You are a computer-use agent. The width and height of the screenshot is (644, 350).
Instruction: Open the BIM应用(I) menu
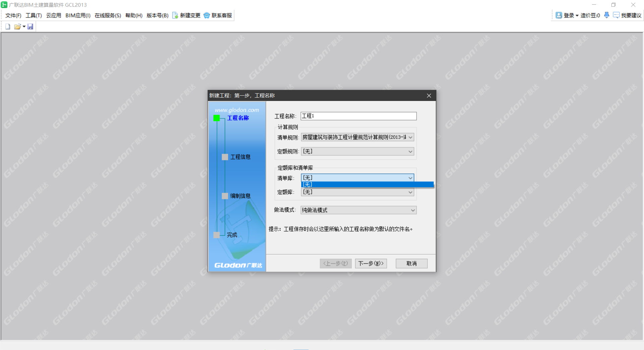click(78, 15)
